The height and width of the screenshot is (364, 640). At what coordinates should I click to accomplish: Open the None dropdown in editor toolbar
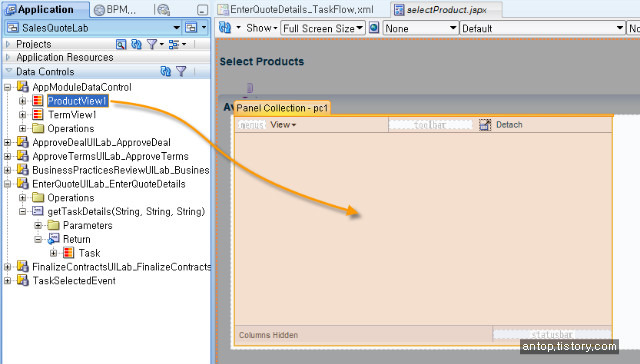pyautogui.click(x=420, y=28)
